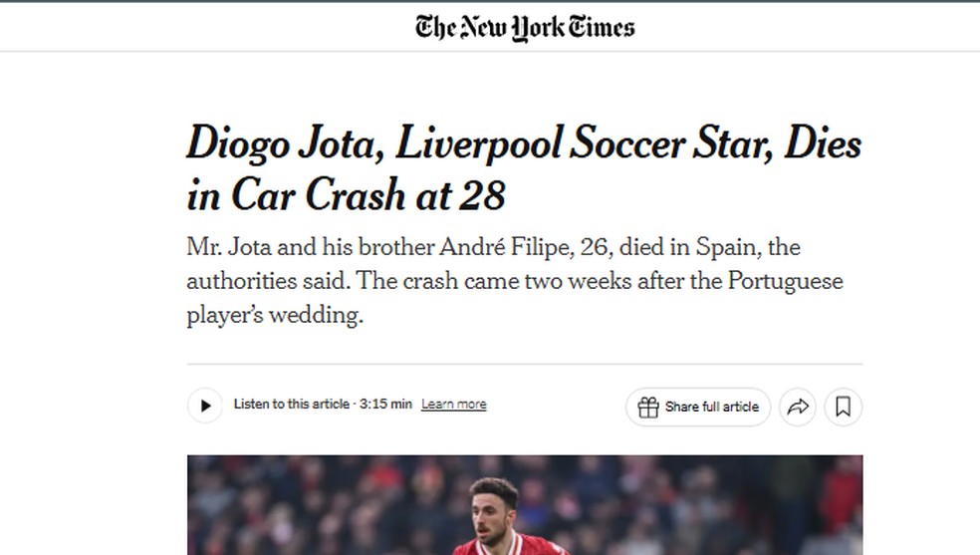This screenshot has height=555, width=980.
Task: Save article with the bookmark icon
Action: pyautogui.click(x=843, y=407)
